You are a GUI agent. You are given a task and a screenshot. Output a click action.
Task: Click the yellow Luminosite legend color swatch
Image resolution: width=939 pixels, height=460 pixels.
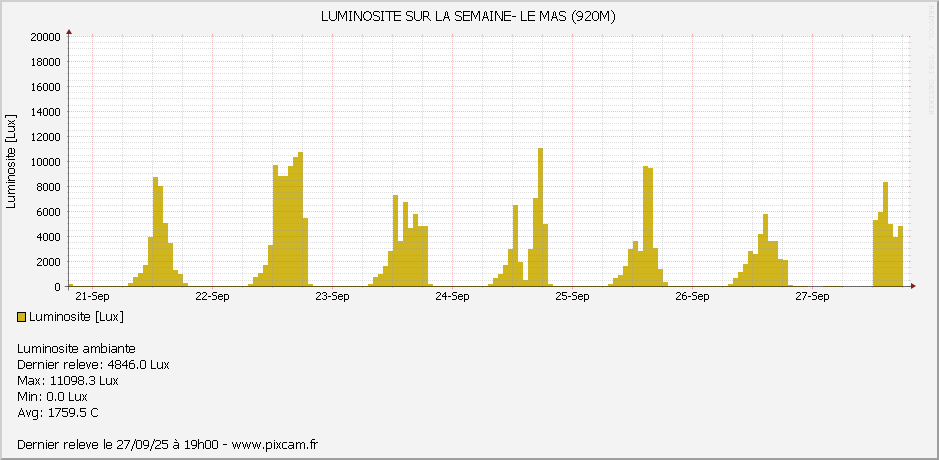22,317
